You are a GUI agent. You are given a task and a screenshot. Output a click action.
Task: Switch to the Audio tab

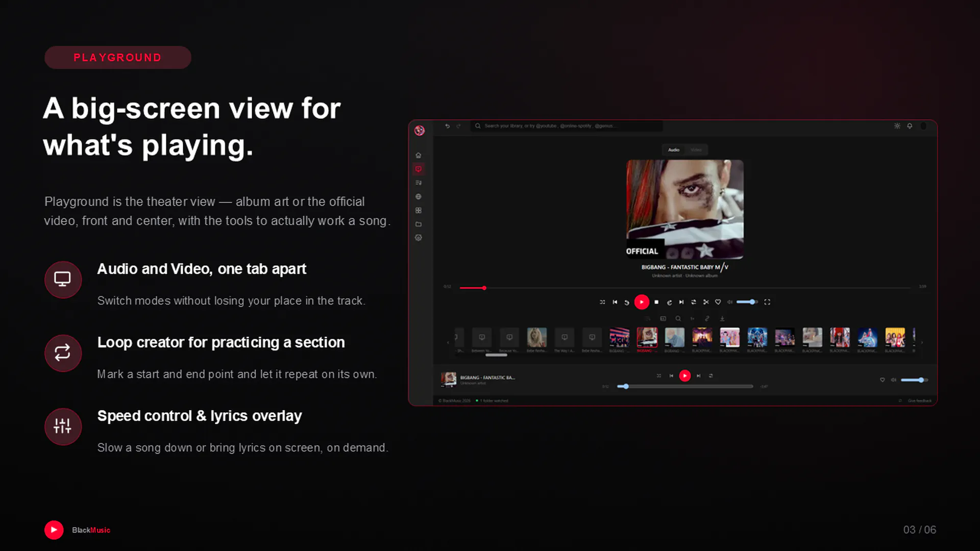point(674,150)
